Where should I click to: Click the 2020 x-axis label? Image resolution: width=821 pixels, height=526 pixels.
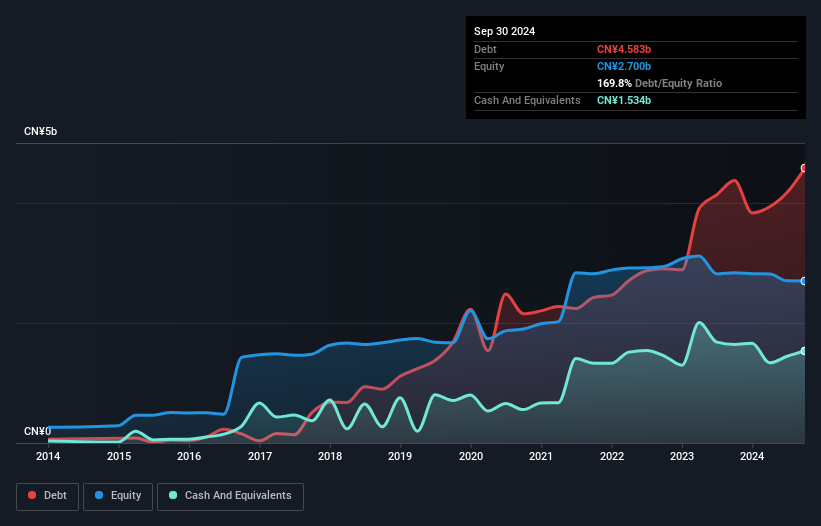(471, 456)
